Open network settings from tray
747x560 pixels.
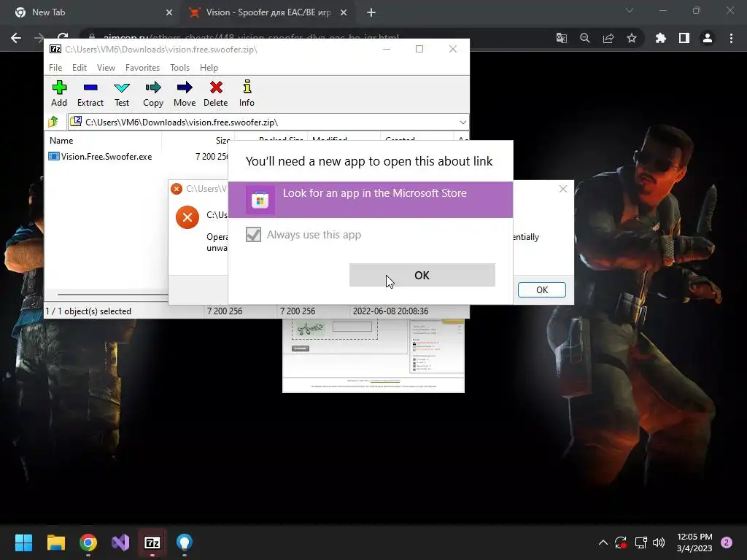click(640, 542)
